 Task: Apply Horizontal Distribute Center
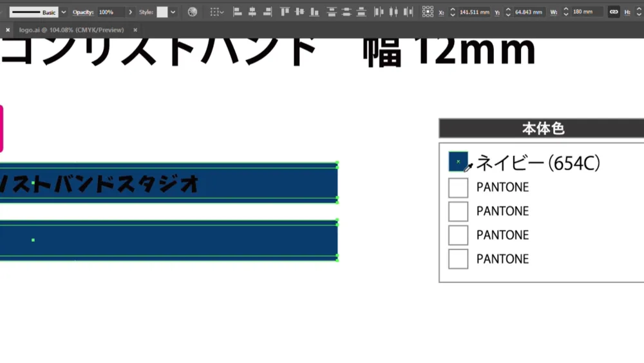pos(393,12)
